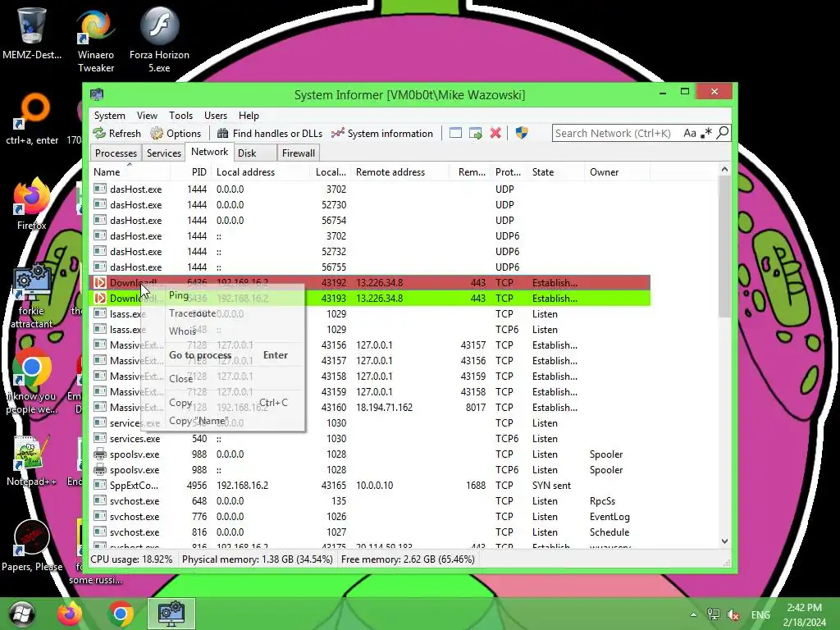Image resolution: width=840 pixels, height=630 pixels.
Task: Choose Ping in the context menu
Action: coord(223,295)
